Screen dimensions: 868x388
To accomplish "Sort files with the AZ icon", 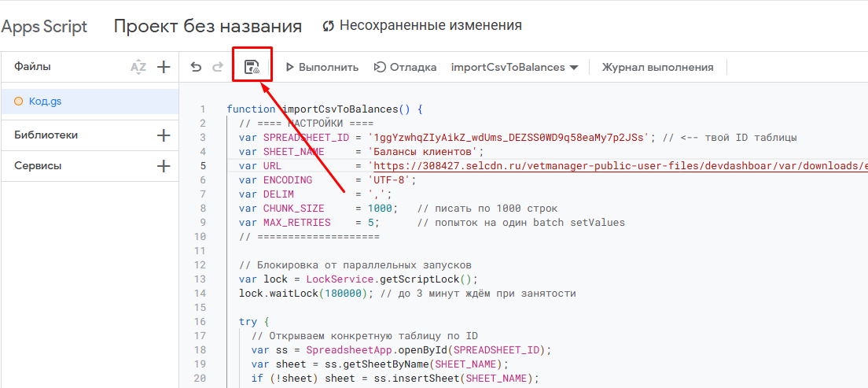I will pos(138,68).
